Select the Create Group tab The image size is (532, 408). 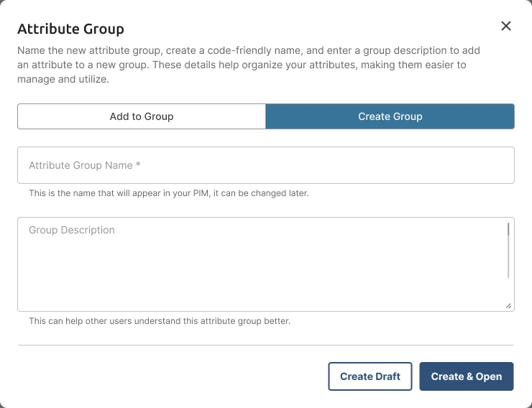[x=390, y=116]
